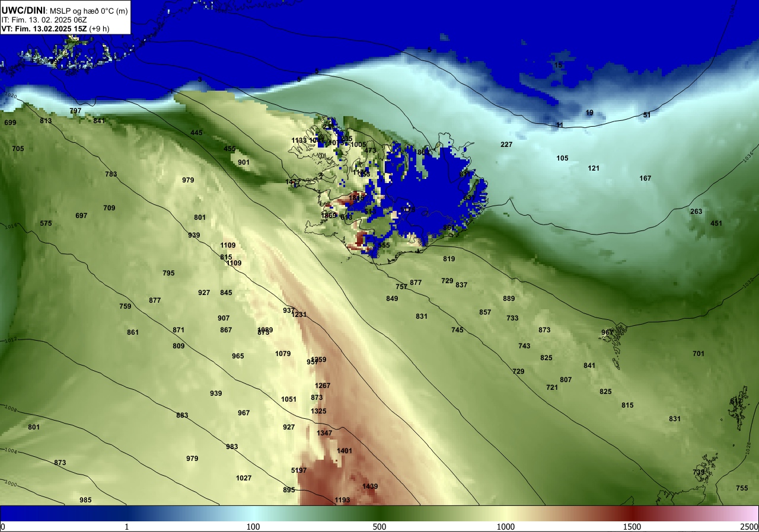Screen dimensions: 759x532
Task: Click the map value 807
Action: (566, 380)
